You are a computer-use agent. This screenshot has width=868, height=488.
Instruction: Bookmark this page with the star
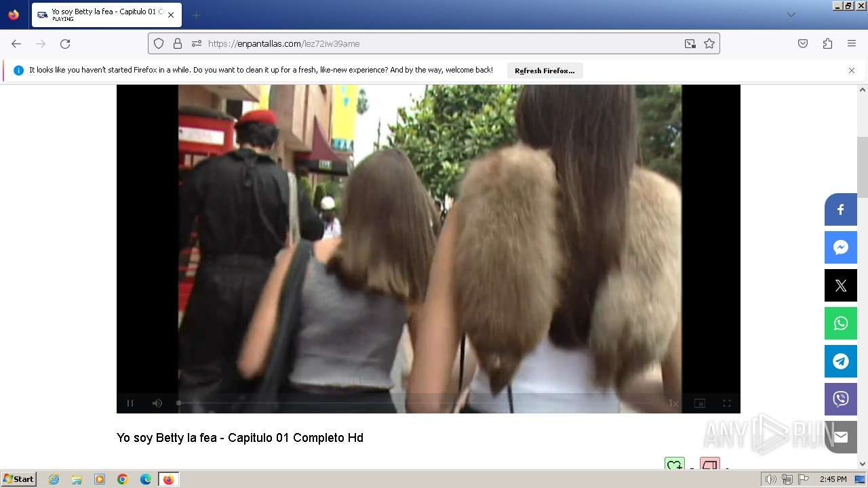[x=709, y=43]
